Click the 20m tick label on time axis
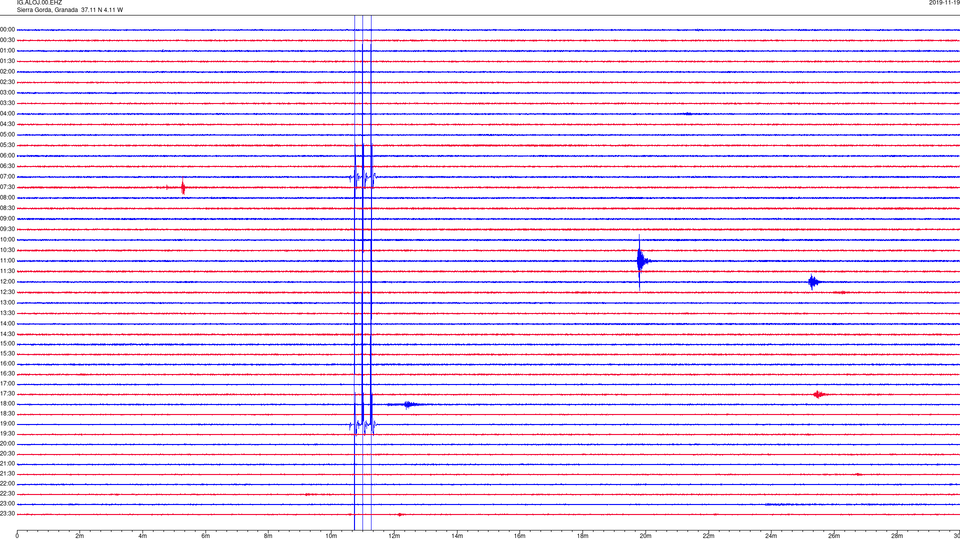The width and height of the screenshot is (960, 540). point(646,536)
